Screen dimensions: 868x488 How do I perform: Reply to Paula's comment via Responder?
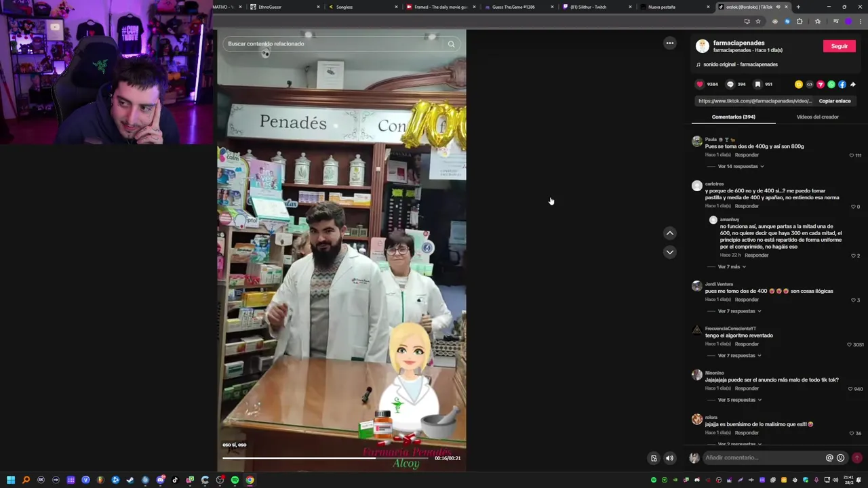747,155
